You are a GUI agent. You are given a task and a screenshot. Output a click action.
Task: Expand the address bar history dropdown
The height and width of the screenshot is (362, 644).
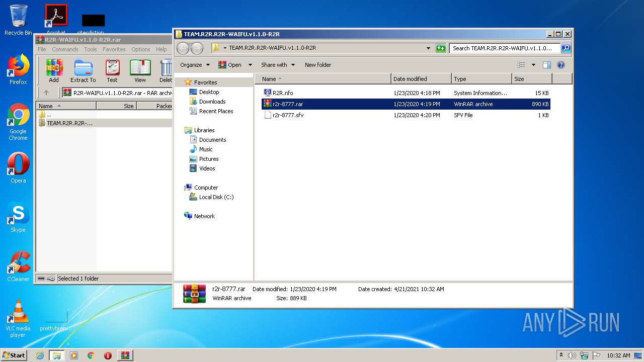428,48
